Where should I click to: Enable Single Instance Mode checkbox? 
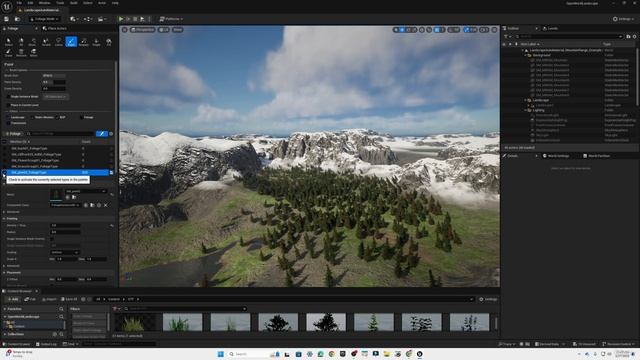(x=8, y=97)
